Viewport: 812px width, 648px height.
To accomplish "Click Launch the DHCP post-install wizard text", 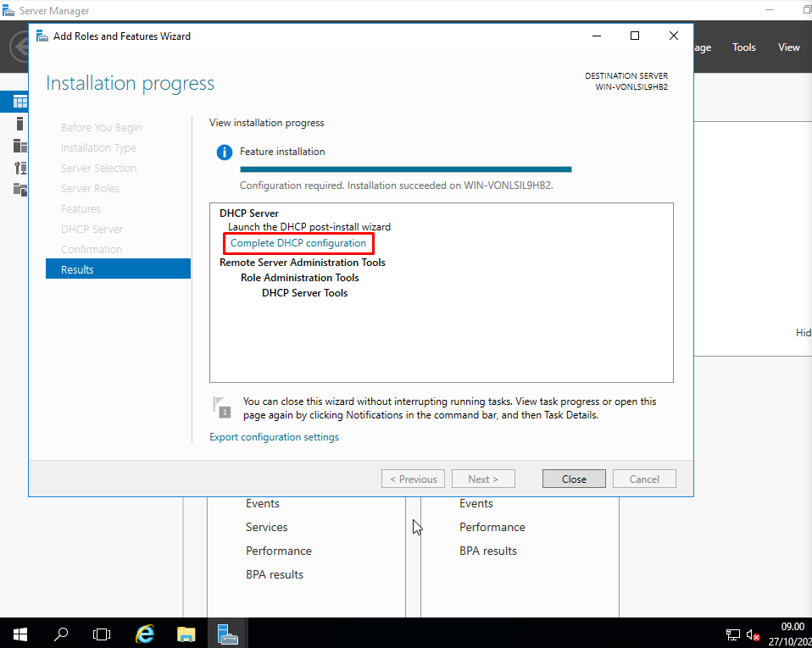I will tap(309, 227).
